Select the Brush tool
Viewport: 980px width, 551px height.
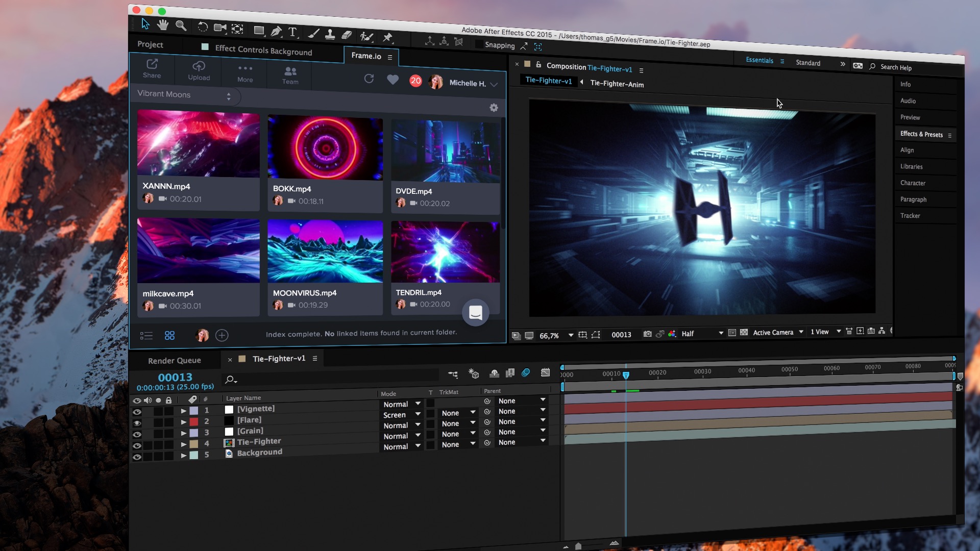[313, 34]
